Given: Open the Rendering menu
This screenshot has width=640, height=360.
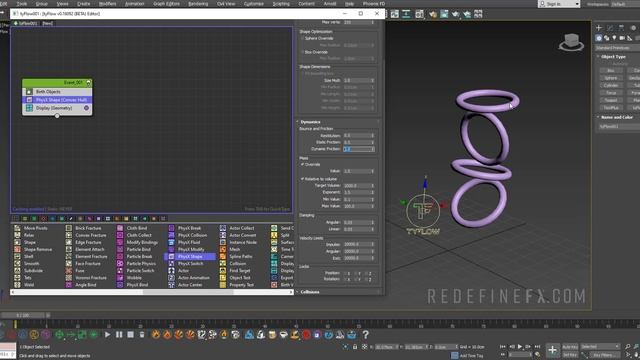Looking at the screenshot, I should point(198,4).
